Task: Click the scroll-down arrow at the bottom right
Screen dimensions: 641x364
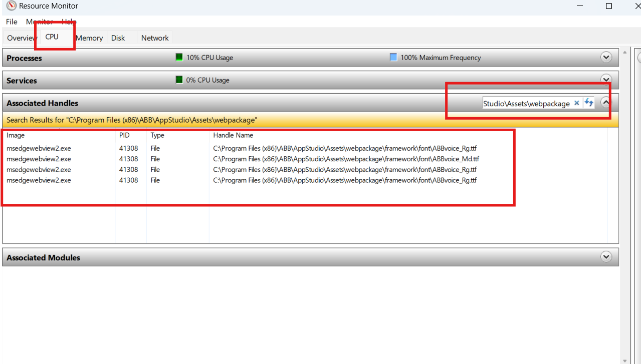Action: pos(624,360)
